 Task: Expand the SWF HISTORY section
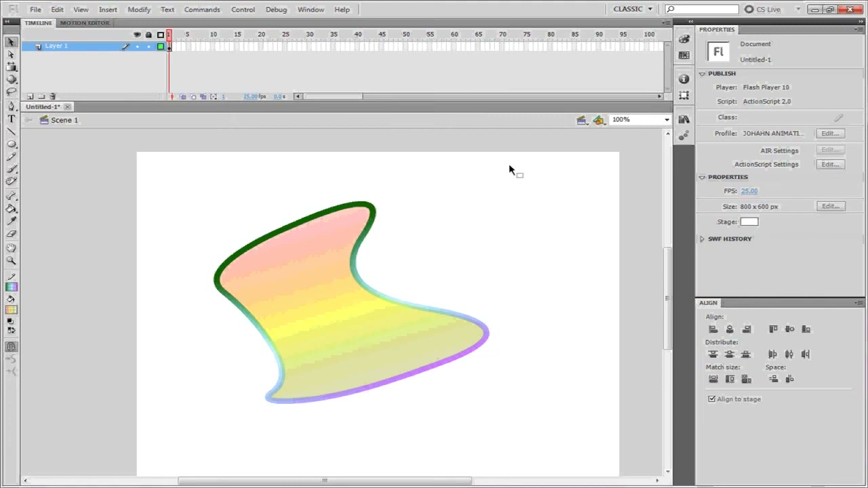[703, 239]
